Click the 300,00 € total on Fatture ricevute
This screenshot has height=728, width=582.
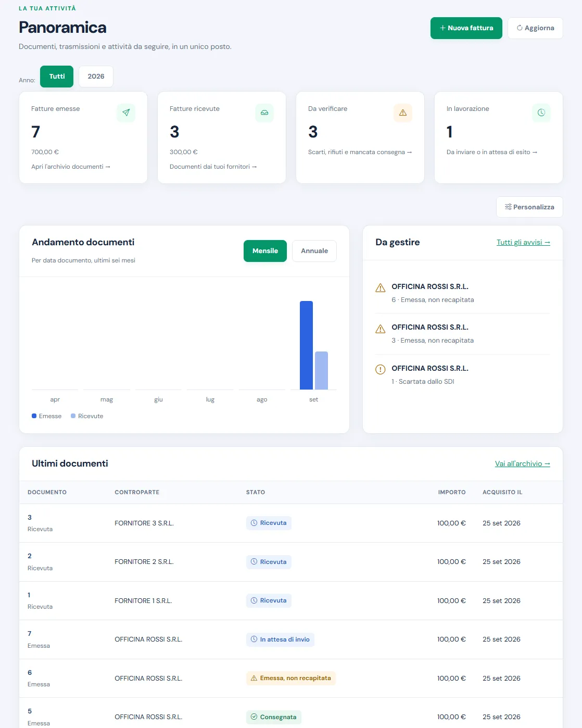click(184, 152)
